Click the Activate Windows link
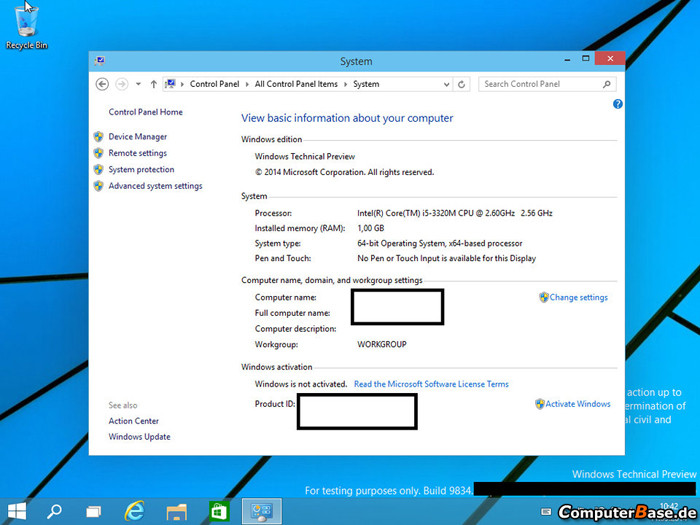The width and height of the screenshot is (700, 525). (577, 404)
